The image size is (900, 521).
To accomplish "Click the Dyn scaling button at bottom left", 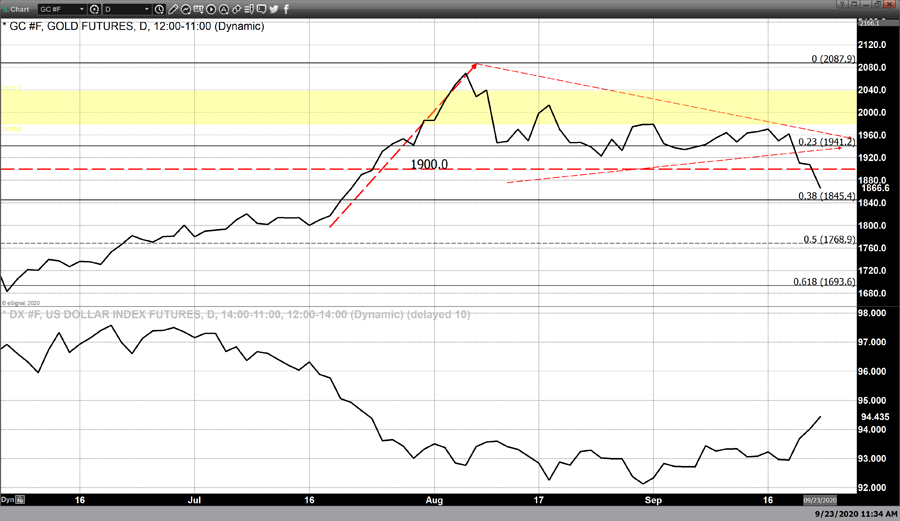I will pos(8,498).
